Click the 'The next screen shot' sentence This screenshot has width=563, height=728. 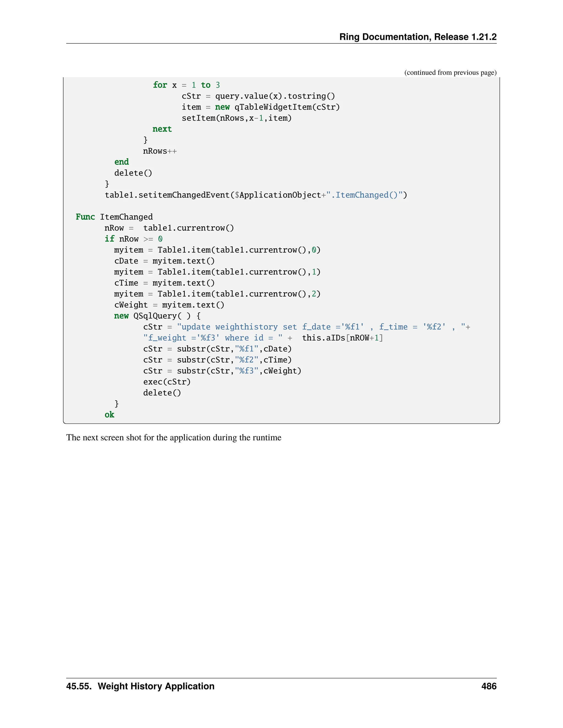(173, 438)
